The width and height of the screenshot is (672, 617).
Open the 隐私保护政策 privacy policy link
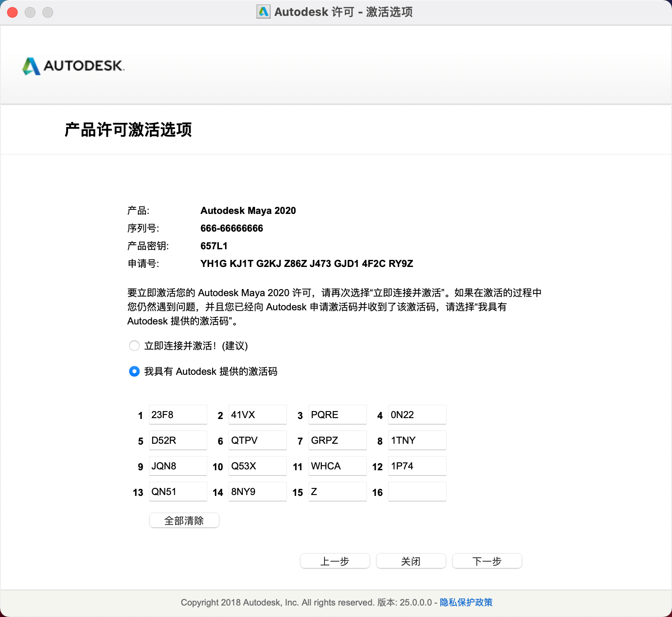click(466, 602)
